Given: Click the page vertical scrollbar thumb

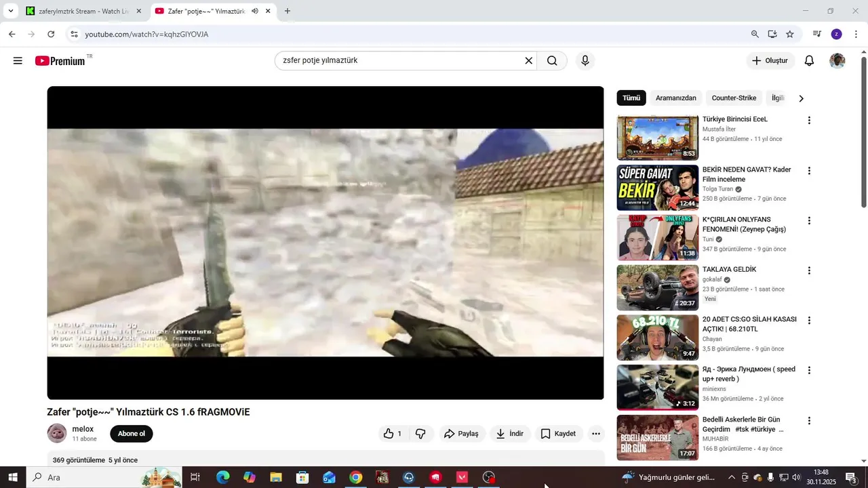Looking at the screenshot, I should [863, 132].
